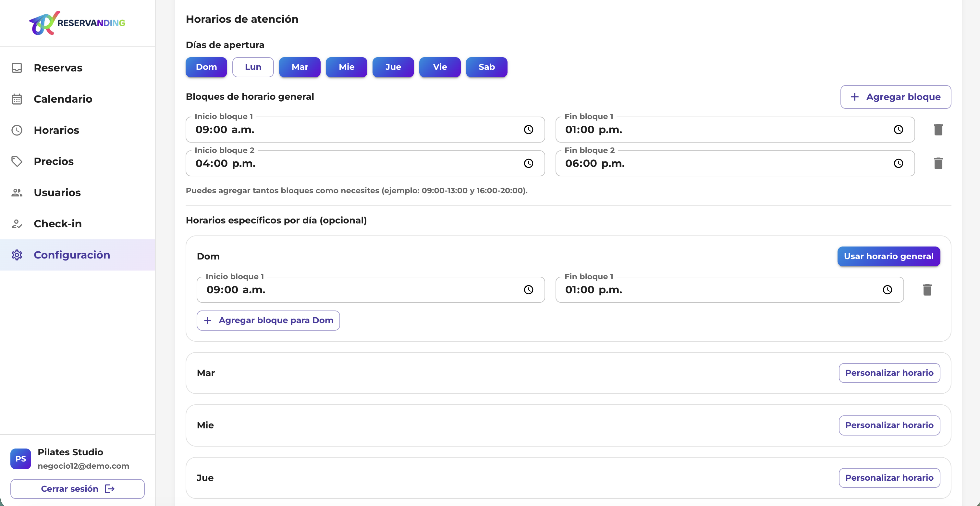Delete general bloque 2 with trash icon
This screenshot has height=506, width=980.
pos(938,163)
